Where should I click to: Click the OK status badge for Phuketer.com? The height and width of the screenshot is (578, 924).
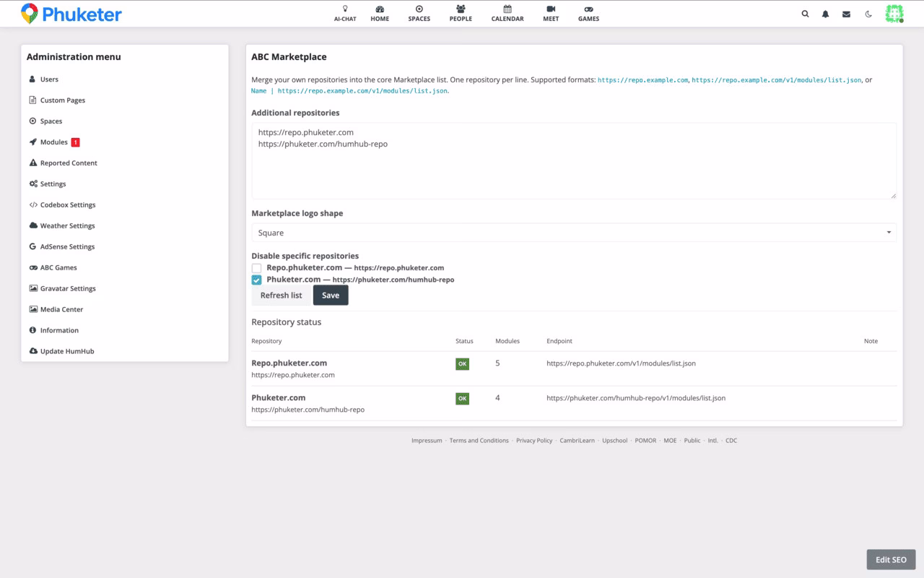point(462,399)
